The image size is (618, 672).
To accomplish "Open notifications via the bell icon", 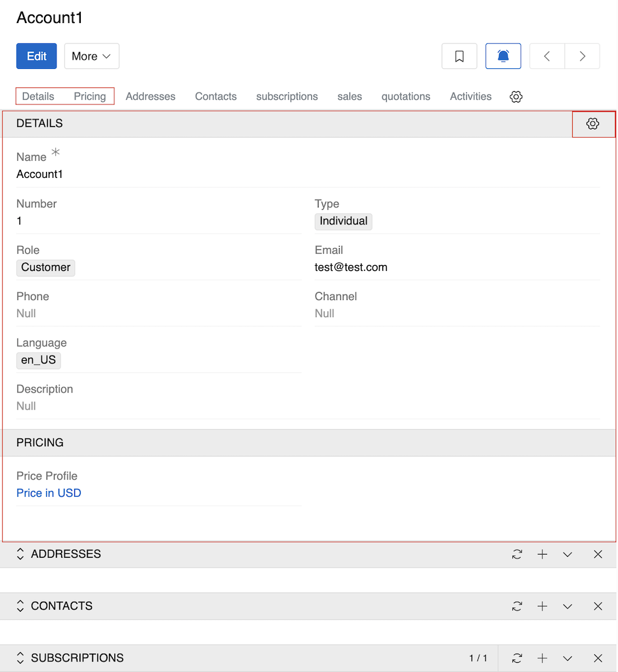I will tap(502, 56).
